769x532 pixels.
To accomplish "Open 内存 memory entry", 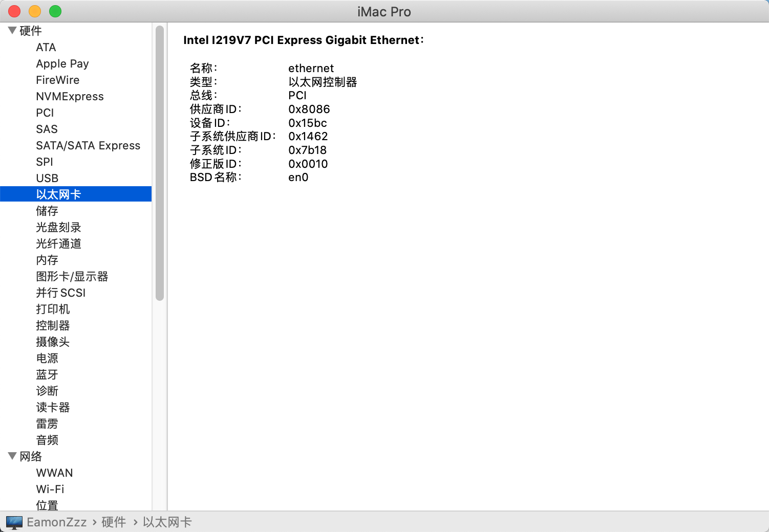I will click(x=47, y=260).
